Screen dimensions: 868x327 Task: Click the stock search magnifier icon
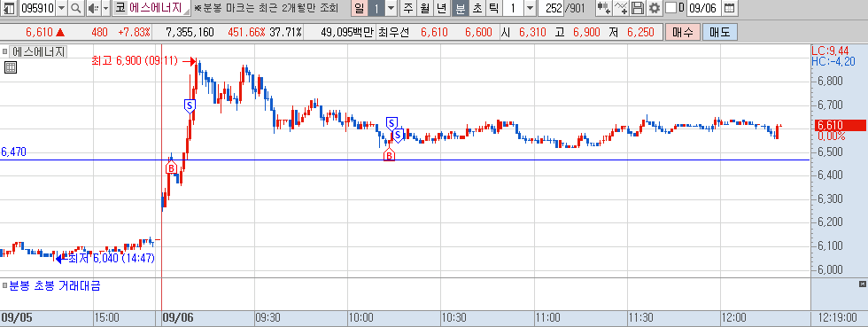tap(76, 8)
